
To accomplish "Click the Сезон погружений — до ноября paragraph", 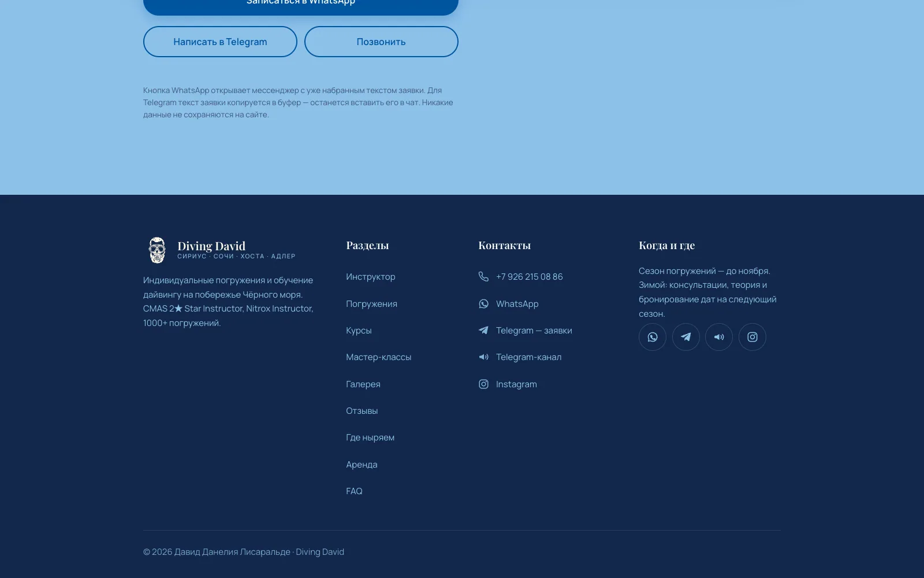I will 708,292.
